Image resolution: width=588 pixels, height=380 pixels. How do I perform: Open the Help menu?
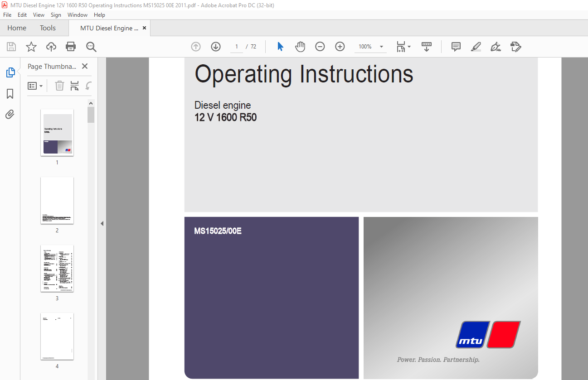click(99, 15)
